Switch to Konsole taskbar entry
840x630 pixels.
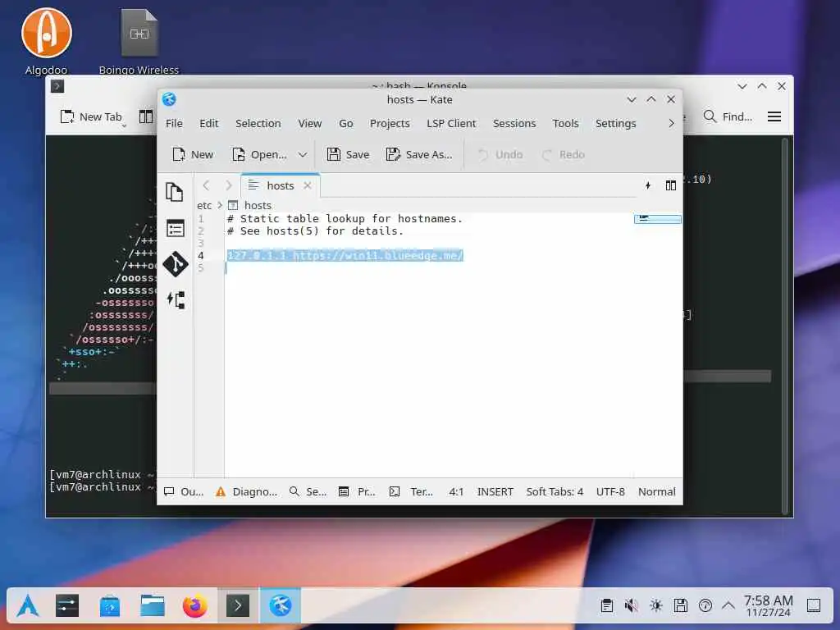coord(238,606)
